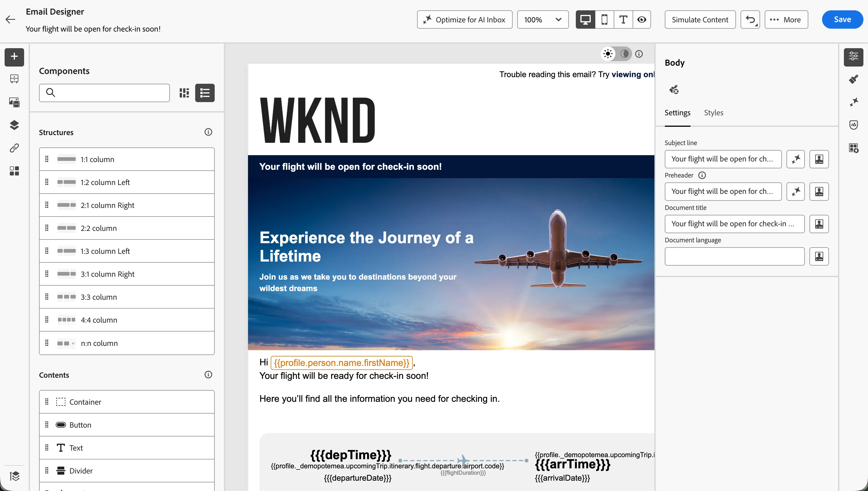Switch to mobile view
The height and width of the screenshot is (491, 868).
604,20
